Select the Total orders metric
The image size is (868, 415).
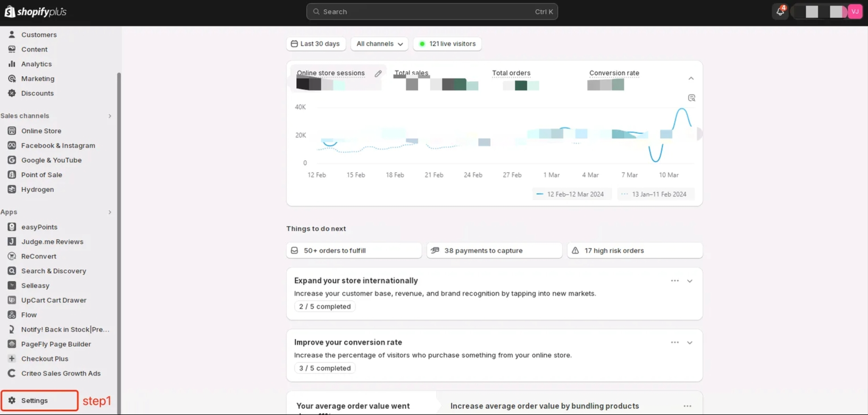click(511, 73)
